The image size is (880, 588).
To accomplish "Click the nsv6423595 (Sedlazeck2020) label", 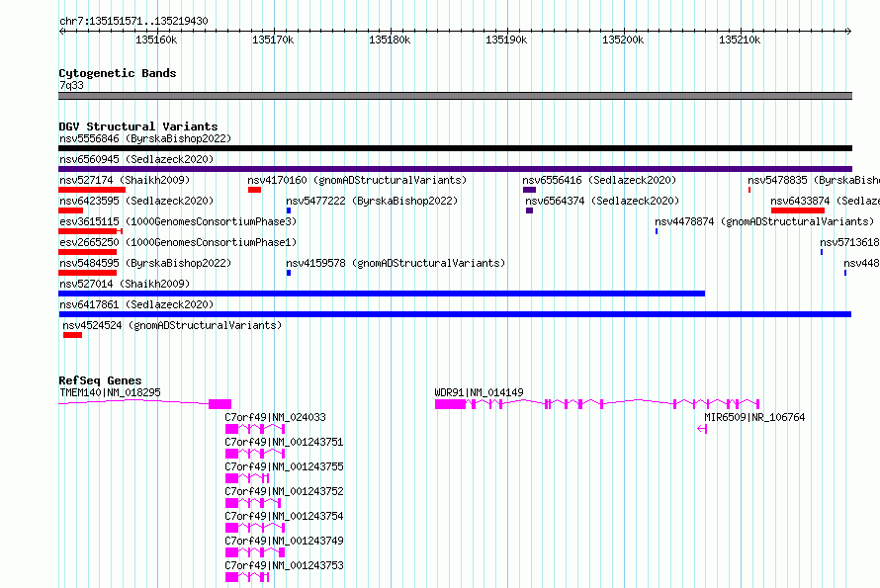I will (136, 201).
